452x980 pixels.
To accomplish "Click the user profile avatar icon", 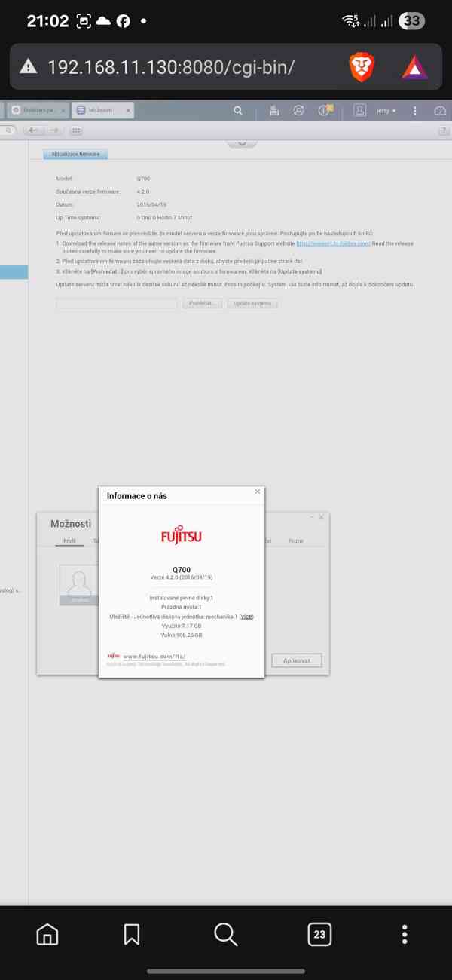I will [360, 110].
